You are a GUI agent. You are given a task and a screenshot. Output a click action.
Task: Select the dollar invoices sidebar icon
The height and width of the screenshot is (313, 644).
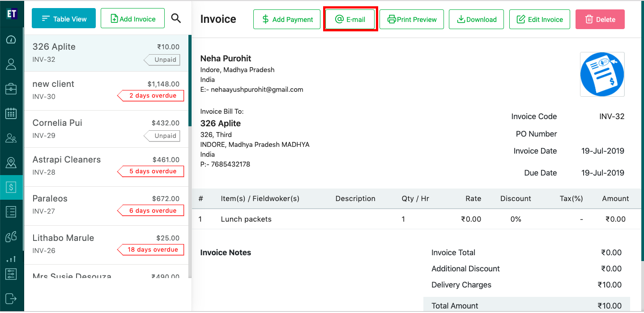(x=11, y=187)
